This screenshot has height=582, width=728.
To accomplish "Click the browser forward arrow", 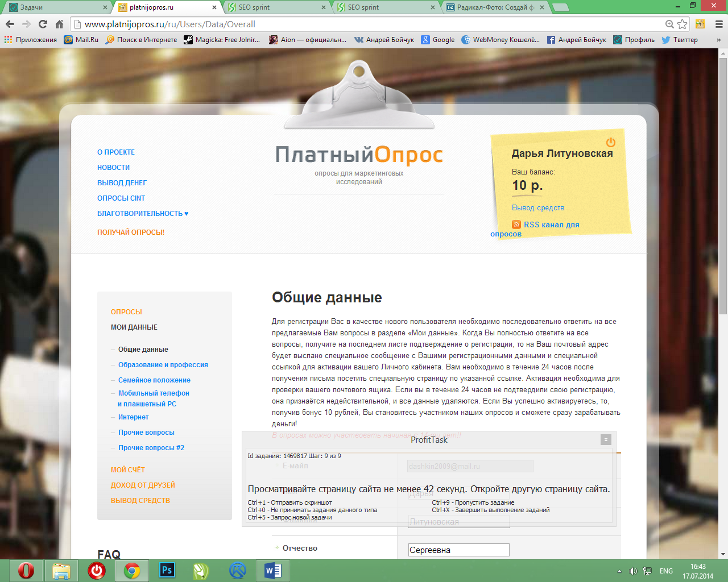I will 26,24.
